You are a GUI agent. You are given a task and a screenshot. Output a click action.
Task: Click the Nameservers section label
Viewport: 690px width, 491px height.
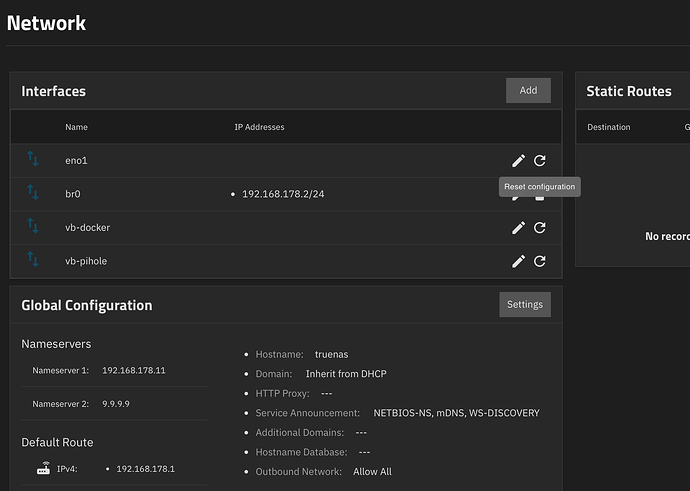(x=56, y=344)
